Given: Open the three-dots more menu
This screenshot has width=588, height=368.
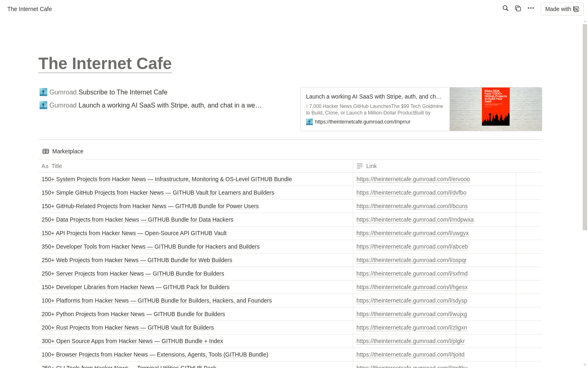Looking at the screenshot, I should (531, 8).
